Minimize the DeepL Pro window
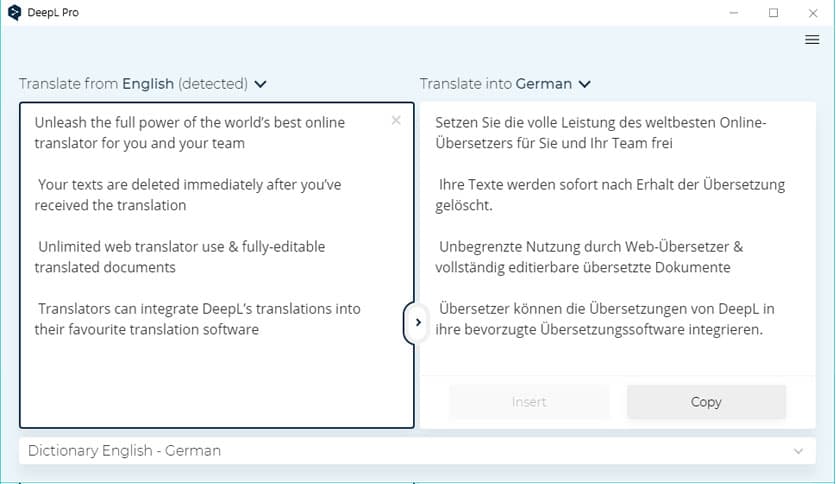Screen dimensions: 836x484 [x=734, y=13]
